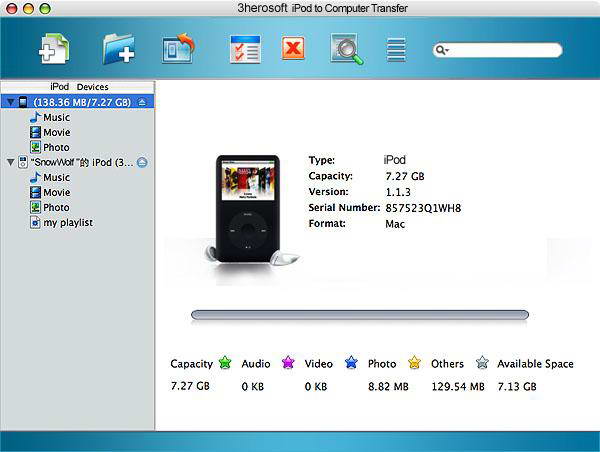The height and width of the screenshot is (452, 600).
Task: Open Music under the first device
Action: coord(50,117)
